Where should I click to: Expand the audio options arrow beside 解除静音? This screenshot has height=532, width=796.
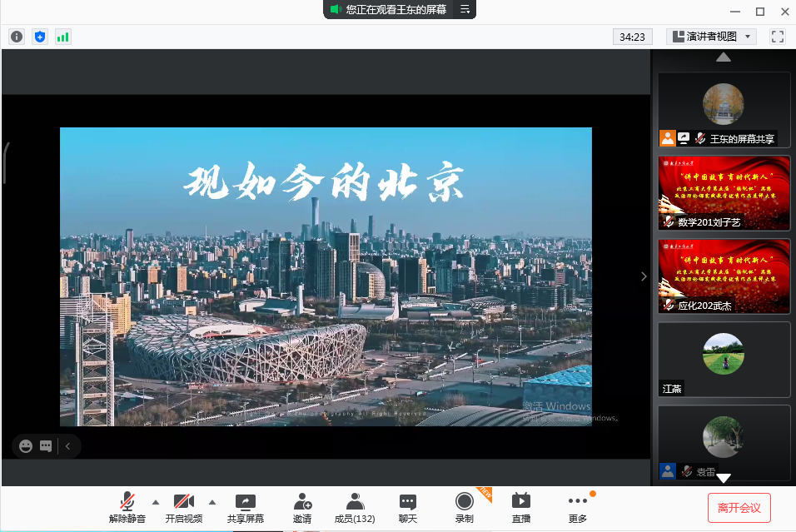155,502
